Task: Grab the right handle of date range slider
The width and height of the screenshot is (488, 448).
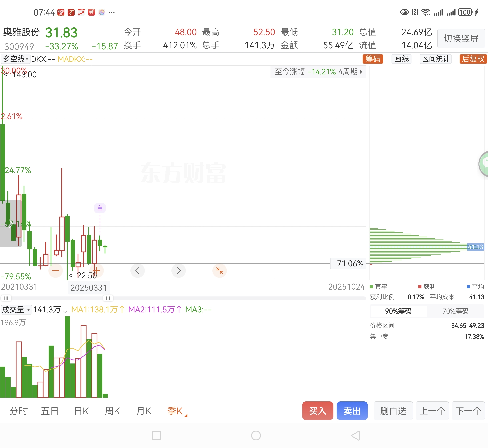Action: tap(108, 298)
